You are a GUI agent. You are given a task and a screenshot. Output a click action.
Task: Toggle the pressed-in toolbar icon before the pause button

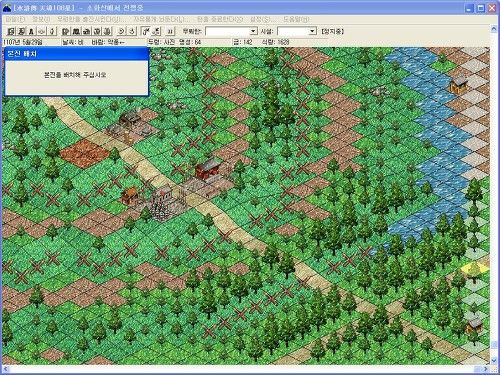pos(146,31)
